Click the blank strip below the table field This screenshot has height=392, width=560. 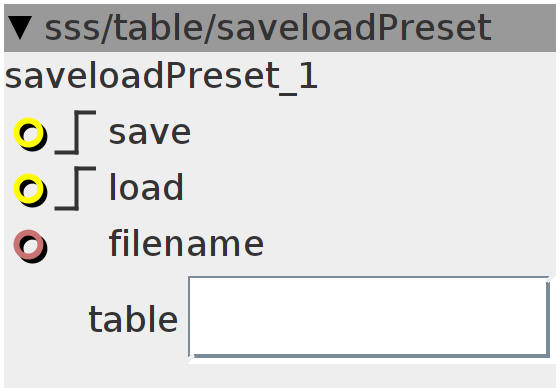pyautogui.click(x=280, y=376)
